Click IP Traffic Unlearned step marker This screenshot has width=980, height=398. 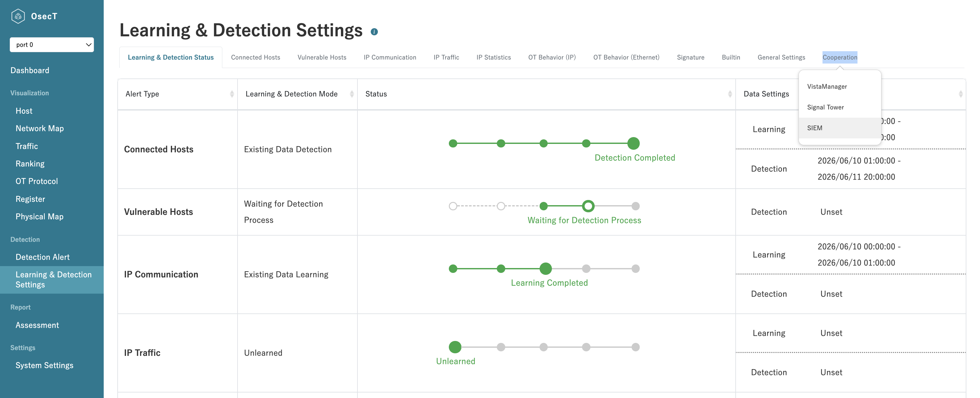[x=455, y=347]
